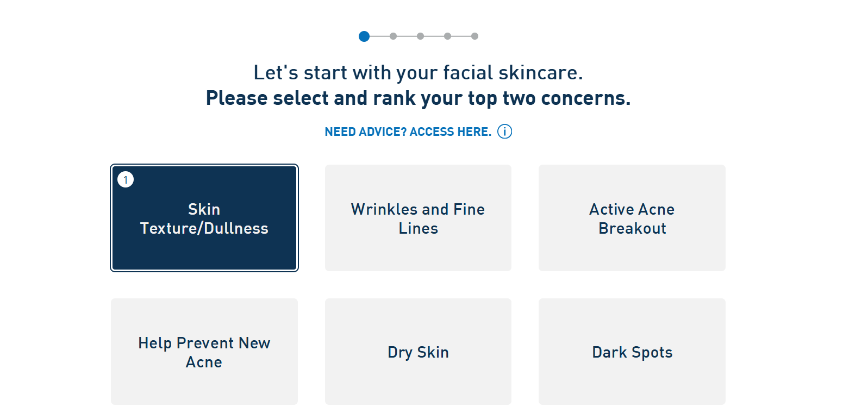This screenshot has width=868, height=419.
Task: Click the active first step dot
Action: coord(364,36)
